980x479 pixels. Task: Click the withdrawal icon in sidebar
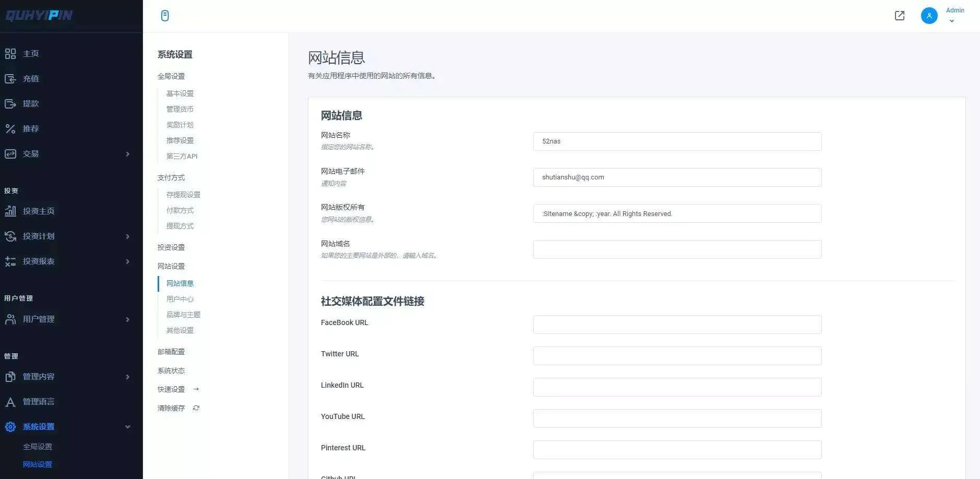click(10, 104)
